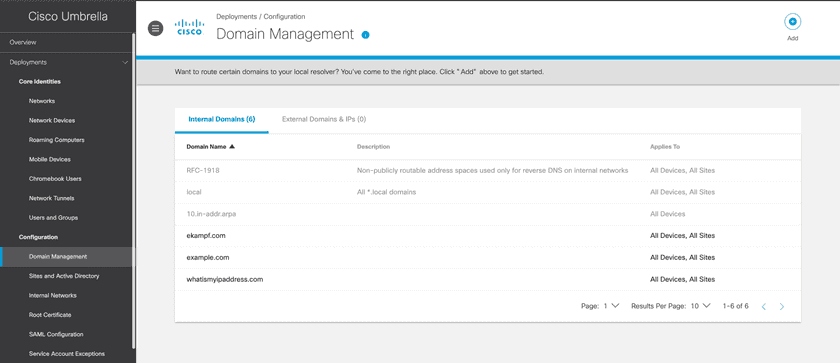Switch to External Domains & IPs tab
Image resolution: width=840 pixels, height=363 pixels.
(x=324, y=119)
